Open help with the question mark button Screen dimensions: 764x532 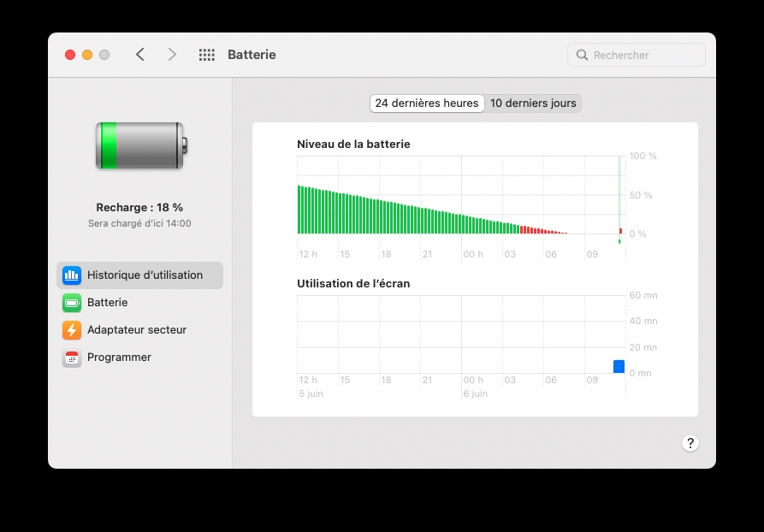click(690, 443)
